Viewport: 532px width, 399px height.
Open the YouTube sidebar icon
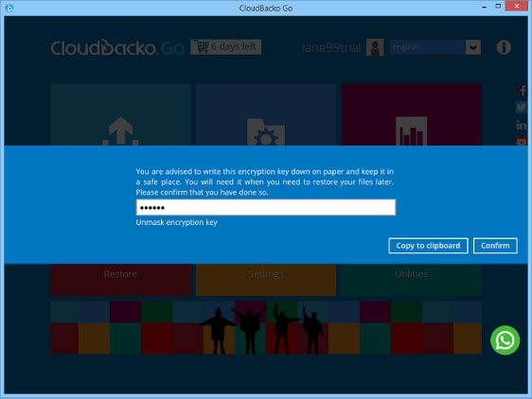coord(522,141)
